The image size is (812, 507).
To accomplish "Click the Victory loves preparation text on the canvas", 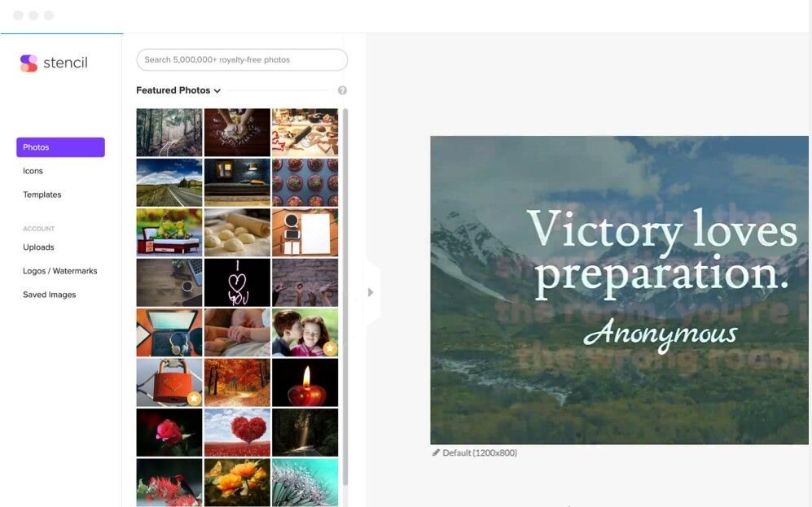I will (661, 252).
